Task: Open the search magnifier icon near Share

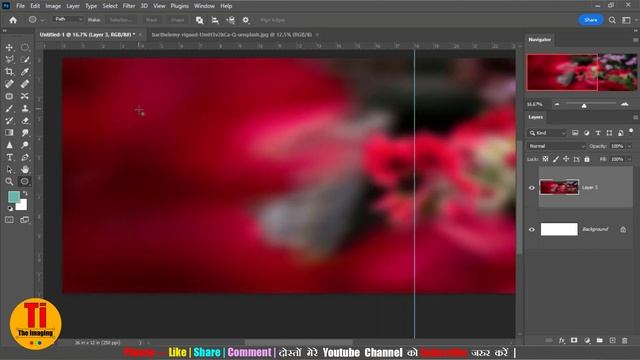Action: click(612, 20)
